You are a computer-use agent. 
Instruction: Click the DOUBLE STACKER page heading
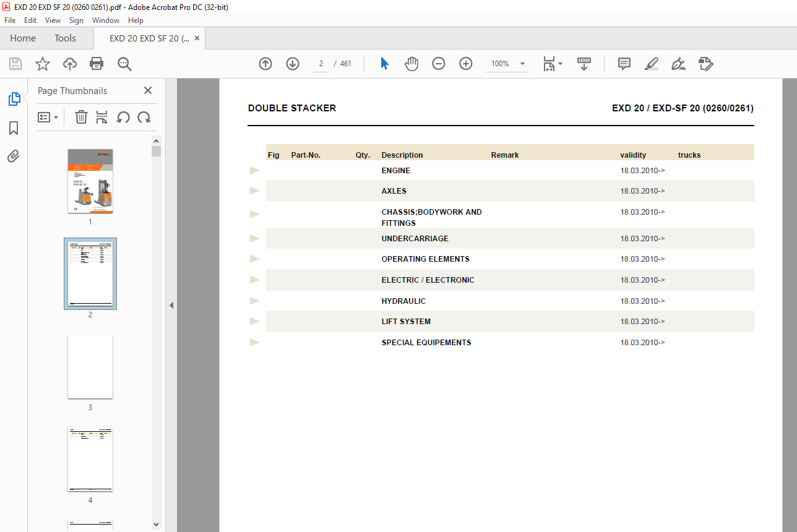(x=292, y=108)
